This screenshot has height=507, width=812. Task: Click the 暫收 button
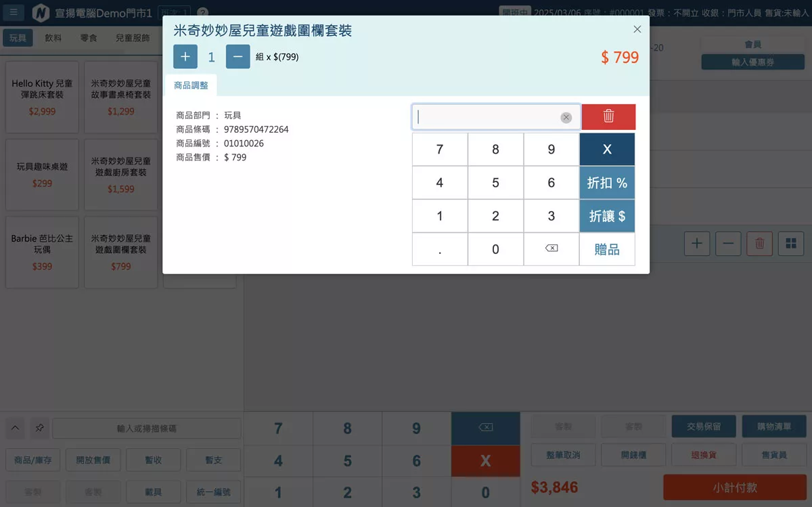154,460
